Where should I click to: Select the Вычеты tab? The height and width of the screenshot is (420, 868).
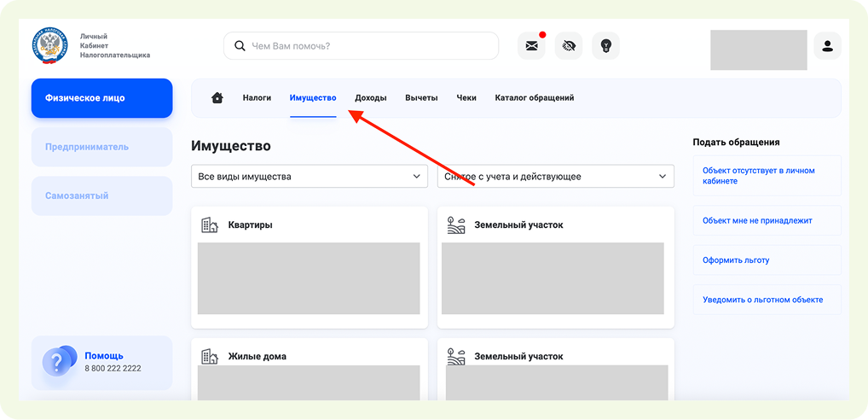421,98
